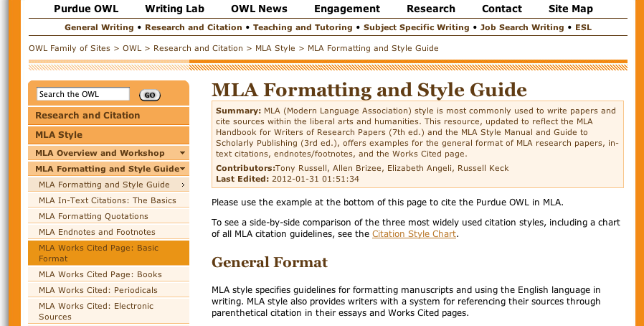Open the Purdue OWL top menu item
644x326 pixels.
coord(86,9)
